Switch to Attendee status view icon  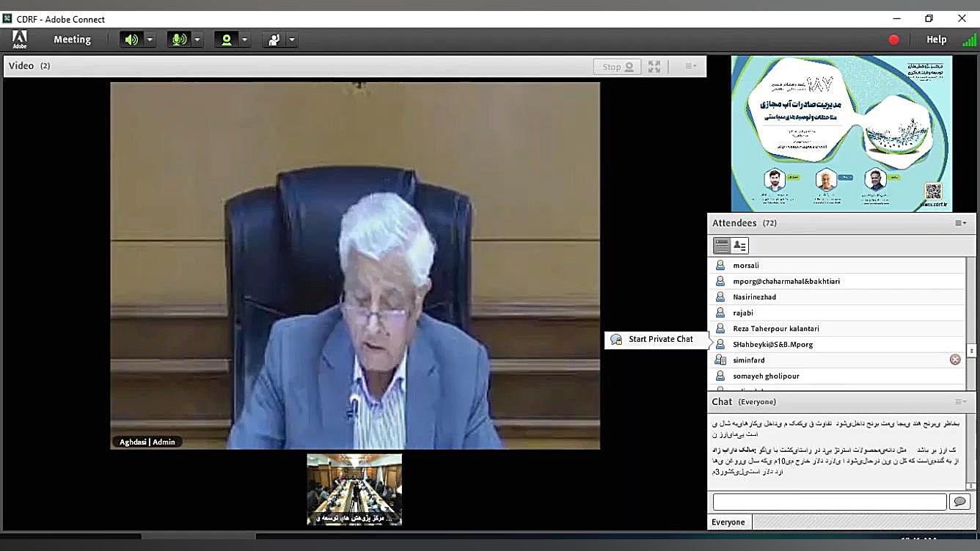coord(739,246)
